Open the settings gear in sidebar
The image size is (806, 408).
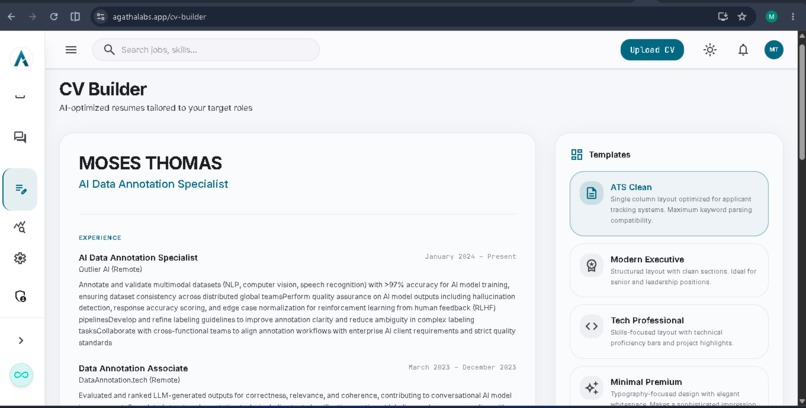20,258
